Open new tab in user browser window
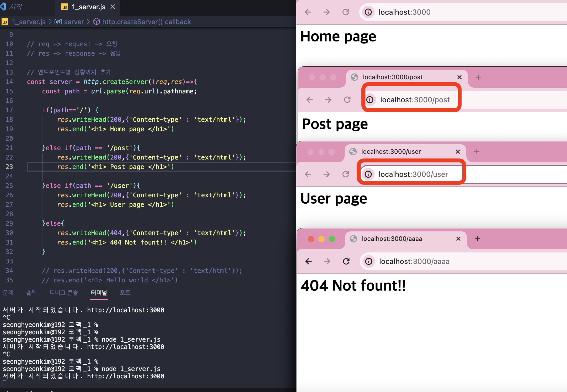Viewport: 567px width, 392px height. [477, 152]
